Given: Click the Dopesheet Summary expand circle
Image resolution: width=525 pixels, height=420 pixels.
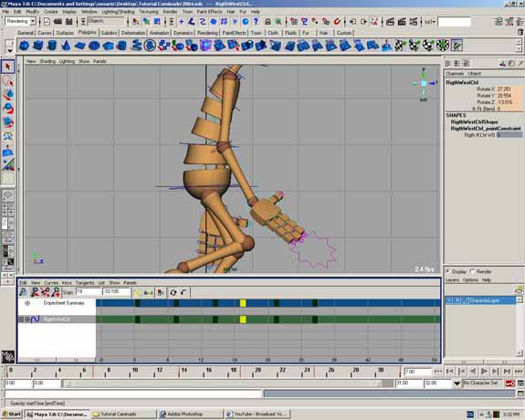Looking at the screenshot, I should click(x=27, y=303).
